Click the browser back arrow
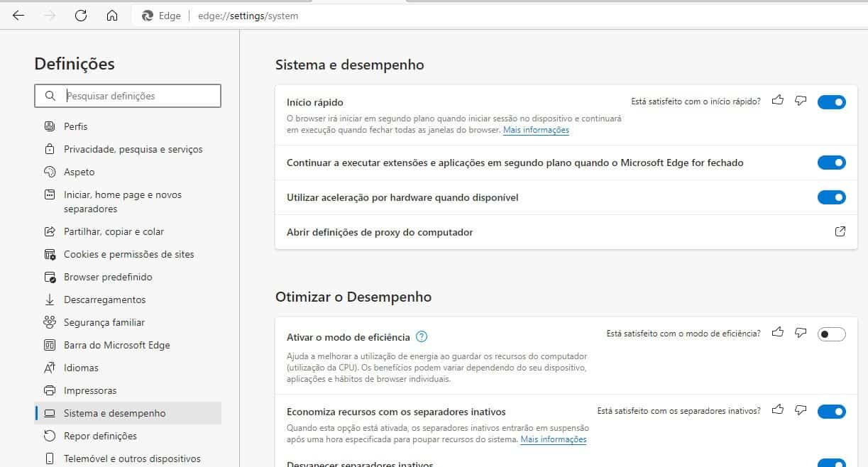The height and width of the screenshot is (467, 868). click(x=18, y=16)
